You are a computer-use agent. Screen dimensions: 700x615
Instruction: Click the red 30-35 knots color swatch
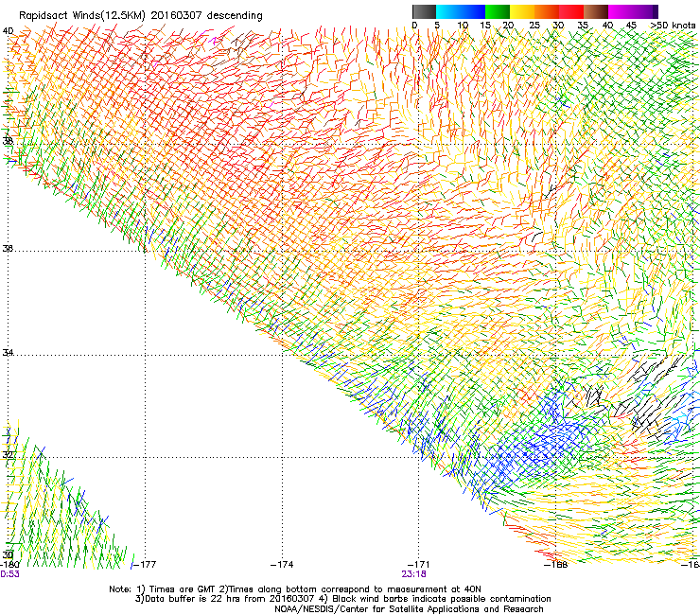(571, 11)
